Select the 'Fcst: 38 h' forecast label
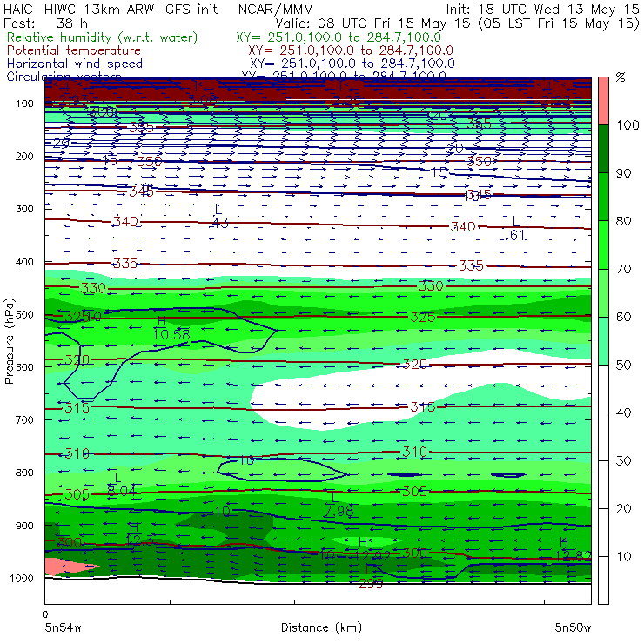Image resolution: width=644 pixels, height=644 pixels. point(45,23)
